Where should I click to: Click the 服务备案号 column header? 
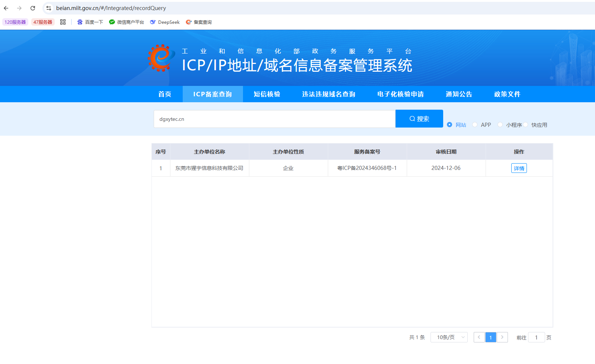(x=367, y=152)
